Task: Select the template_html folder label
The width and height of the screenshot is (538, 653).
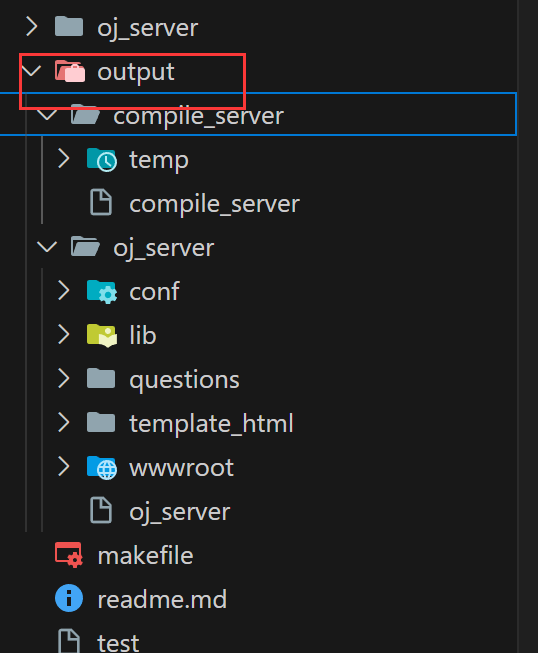Action: click(211, 424)
